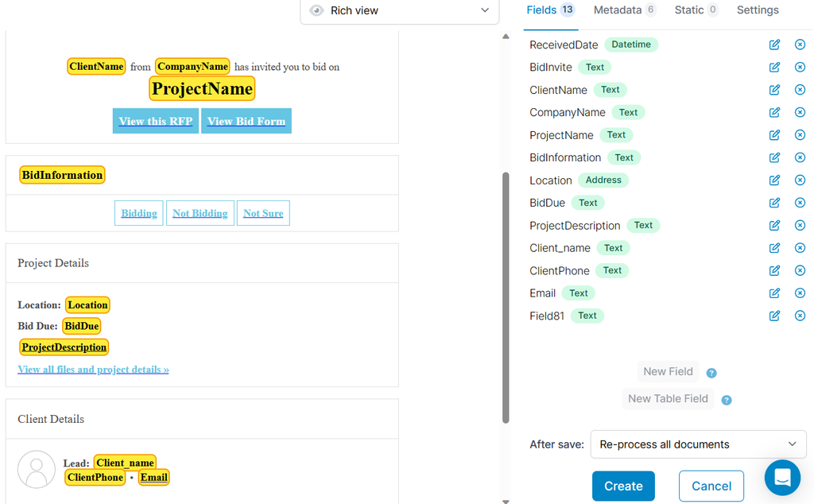Viewport: 814px width, 504px height.
Task: Remove the ClientPhone field
Action: (800, 270)
